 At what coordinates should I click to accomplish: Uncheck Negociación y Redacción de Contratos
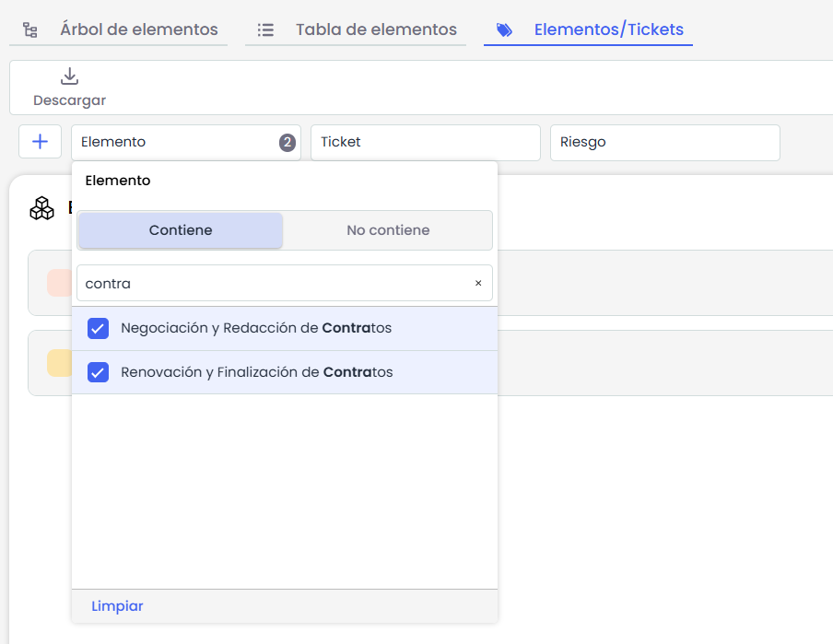(x=98, y=329)
